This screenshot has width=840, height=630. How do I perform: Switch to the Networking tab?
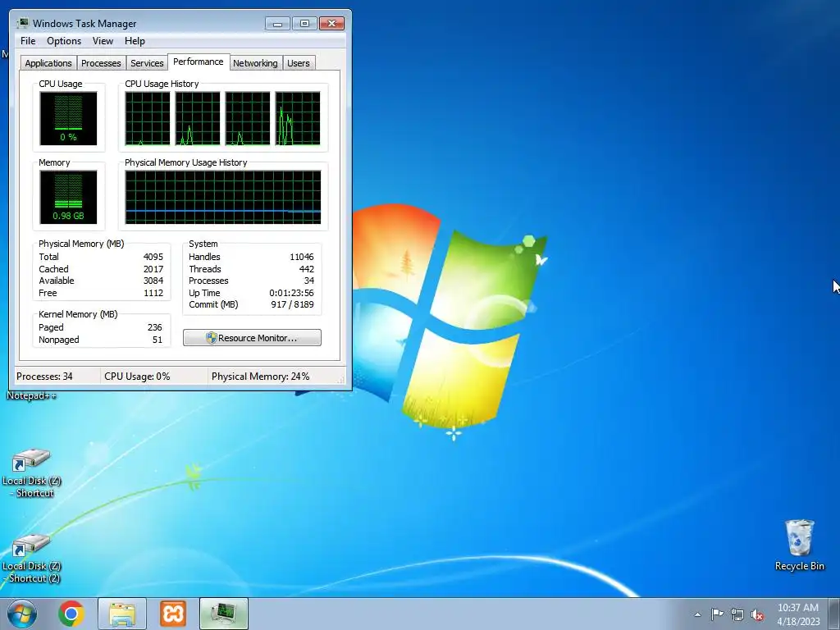[255, 63]
